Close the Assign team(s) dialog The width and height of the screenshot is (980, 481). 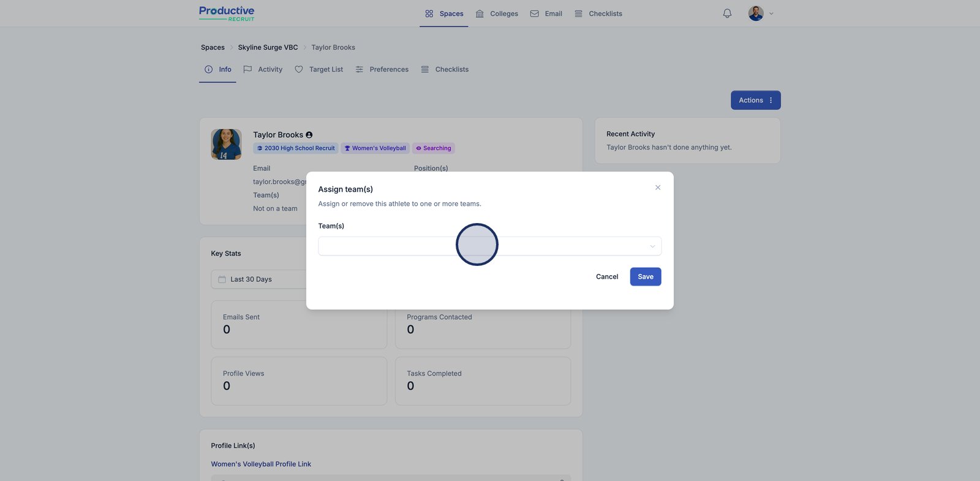658,187
